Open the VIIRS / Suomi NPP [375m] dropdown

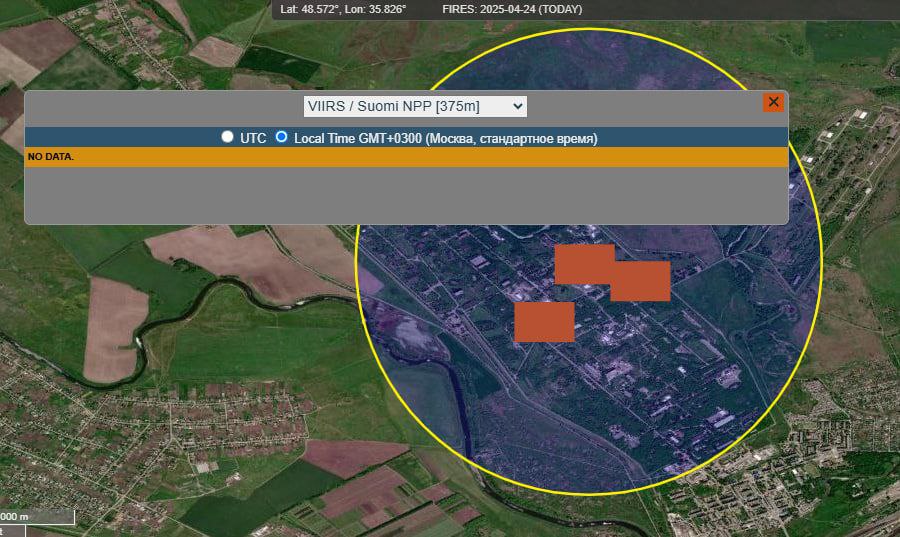(415, 106)
